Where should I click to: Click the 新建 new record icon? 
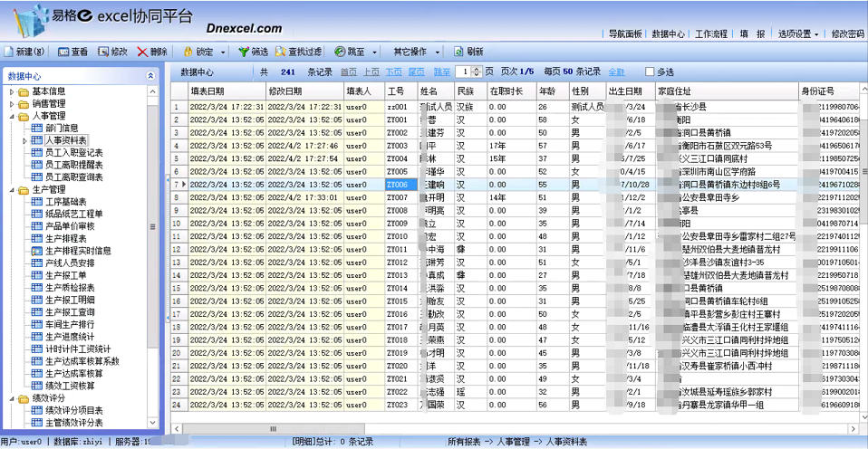[8, 52]
